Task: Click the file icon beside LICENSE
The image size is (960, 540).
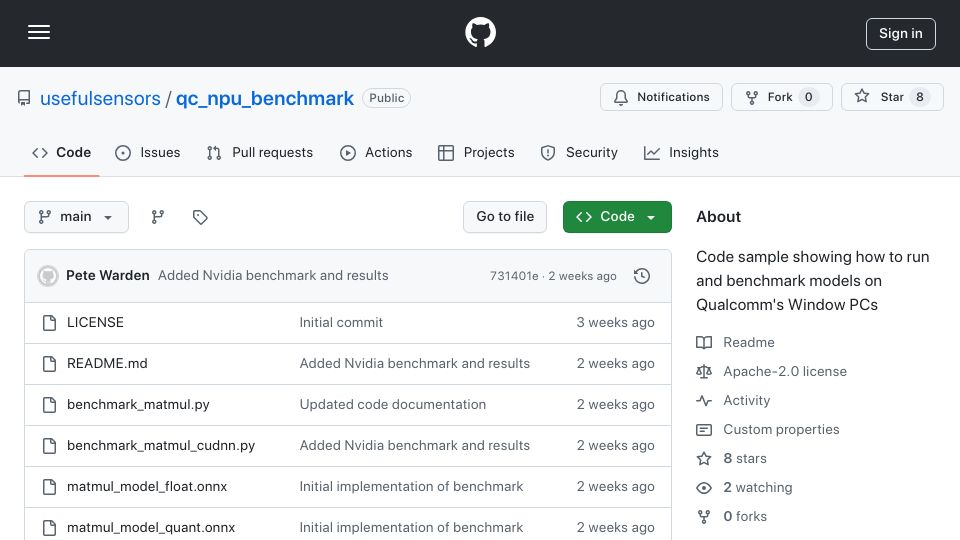Action: pyautogui.click(x=50, y=323)
